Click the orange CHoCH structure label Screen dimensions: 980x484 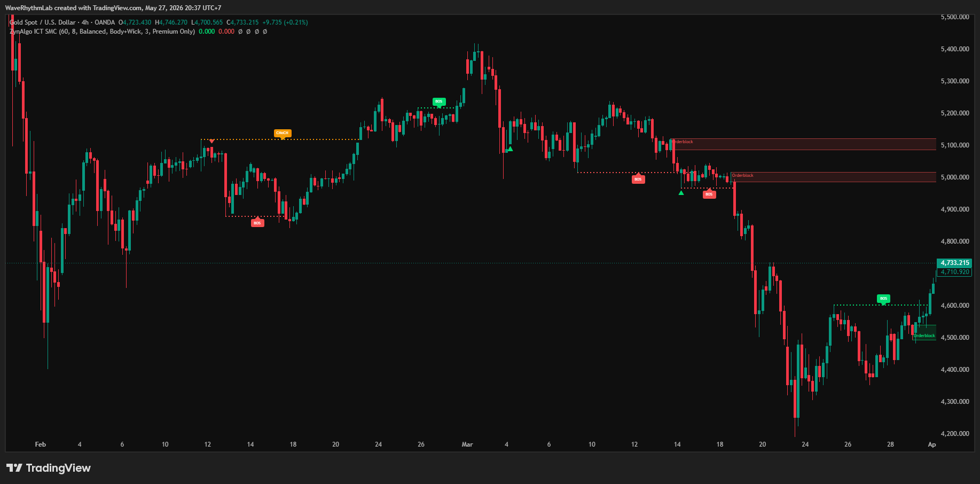click(282, 133)
